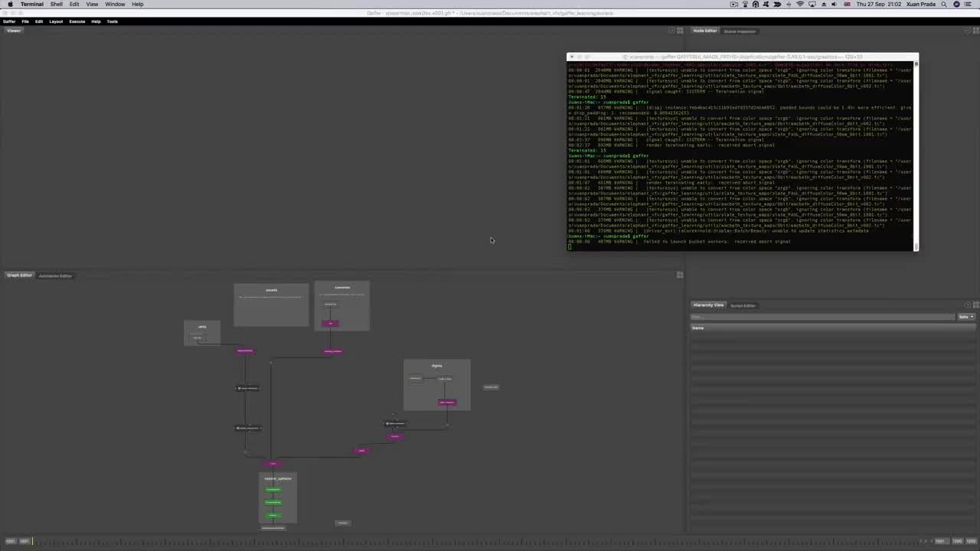Image resolution: width=980 pixels, height=551 pixels.
Task: Open the Gaffer application menu
Action: click(9, 21)
